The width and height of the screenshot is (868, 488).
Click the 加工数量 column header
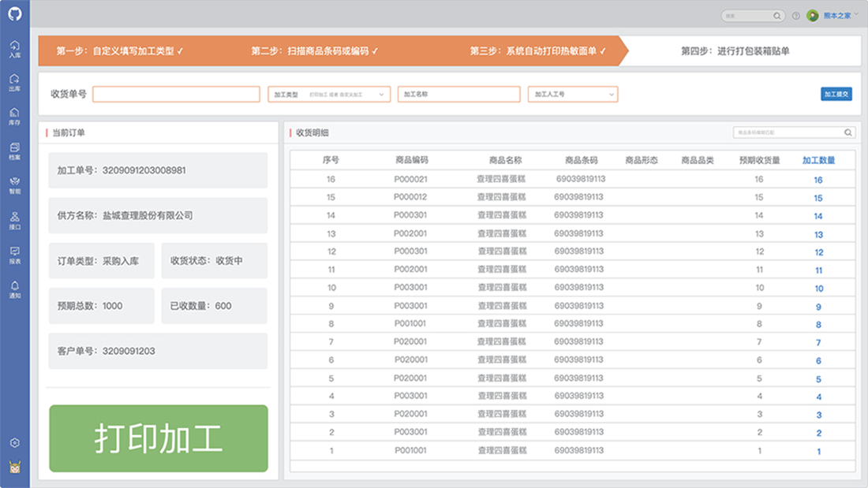818,161
